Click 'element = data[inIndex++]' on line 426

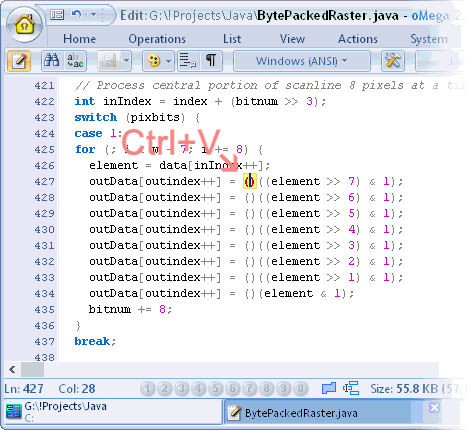[176, 165]
